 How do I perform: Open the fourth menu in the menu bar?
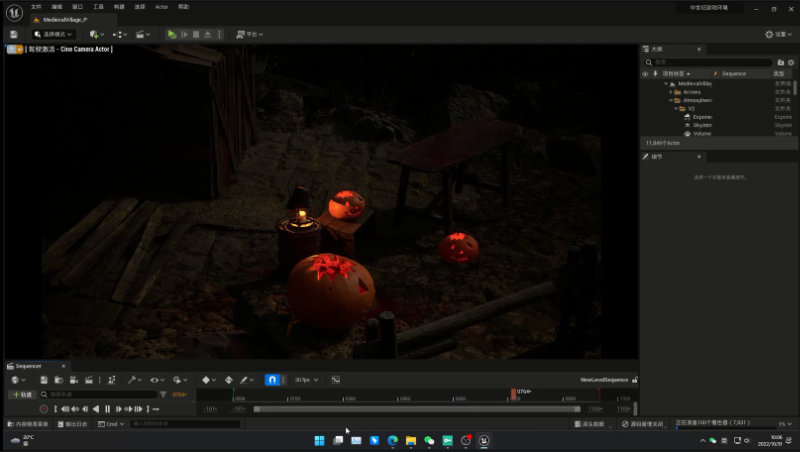coord(98,7)
